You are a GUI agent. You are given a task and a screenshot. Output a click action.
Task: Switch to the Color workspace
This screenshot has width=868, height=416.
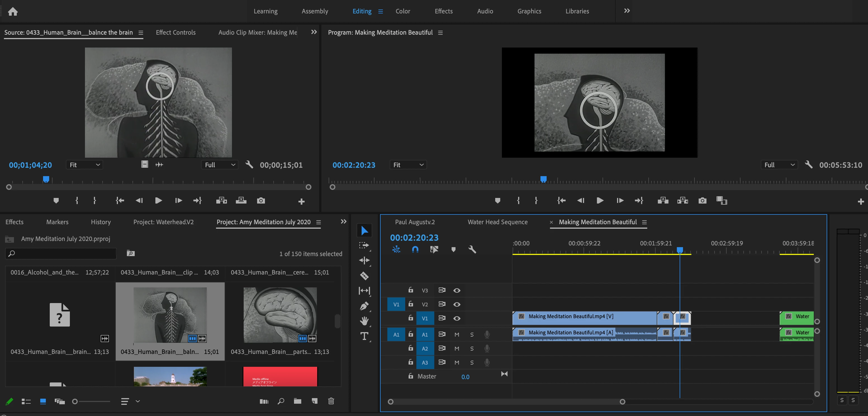tap(403, 11)
